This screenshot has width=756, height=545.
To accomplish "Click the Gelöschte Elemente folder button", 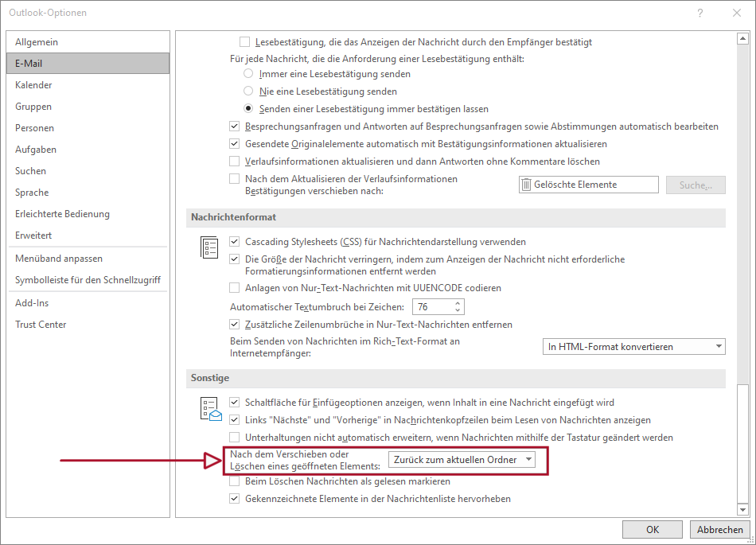I will 589,184.
